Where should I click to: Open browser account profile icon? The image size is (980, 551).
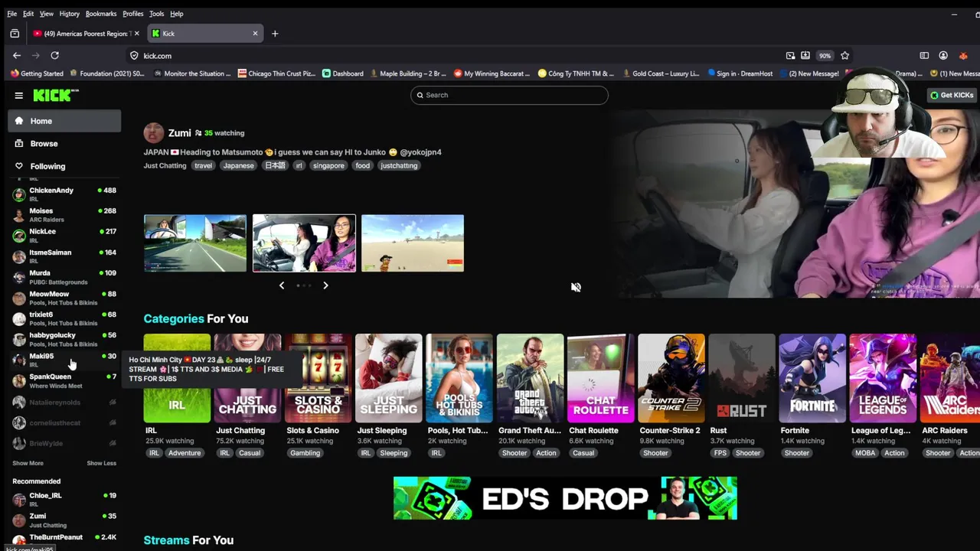coord(943,56)
